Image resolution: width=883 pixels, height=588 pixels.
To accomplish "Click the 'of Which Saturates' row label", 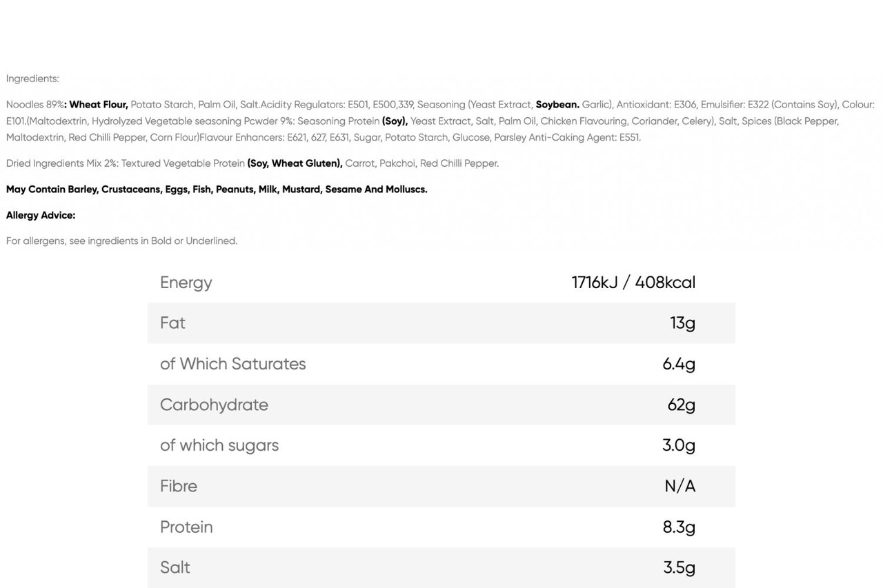I will (x=232, y=364).
